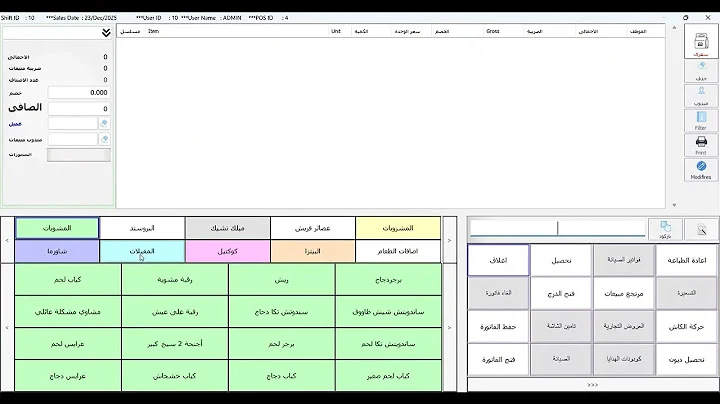Add مشاوي مشكلة عائلي item
The image size is (720, 404).
68,312
